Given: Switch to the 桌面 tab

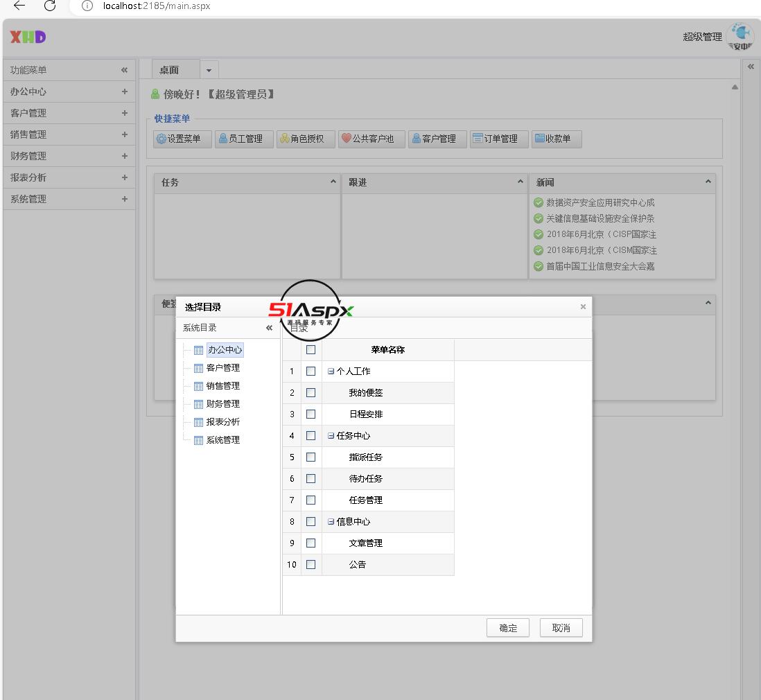Looking at the screenshot, I should (169, 70).
